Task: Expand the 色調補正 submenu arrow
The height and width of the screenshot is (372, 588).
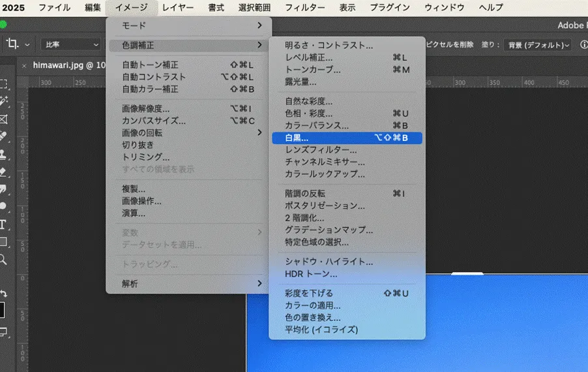Action: 259,44
